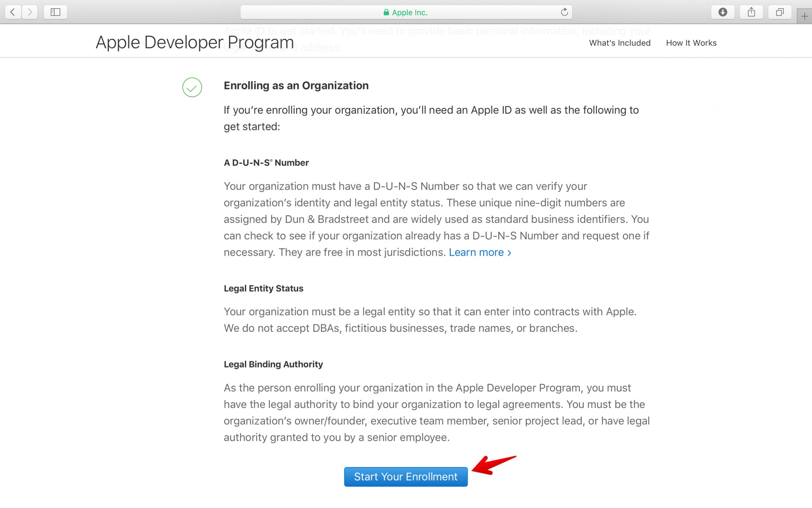Click the Apple Developer Program title
Image resolution: width=812 pixels, height=508 pixels.
[x=195, y=42]
